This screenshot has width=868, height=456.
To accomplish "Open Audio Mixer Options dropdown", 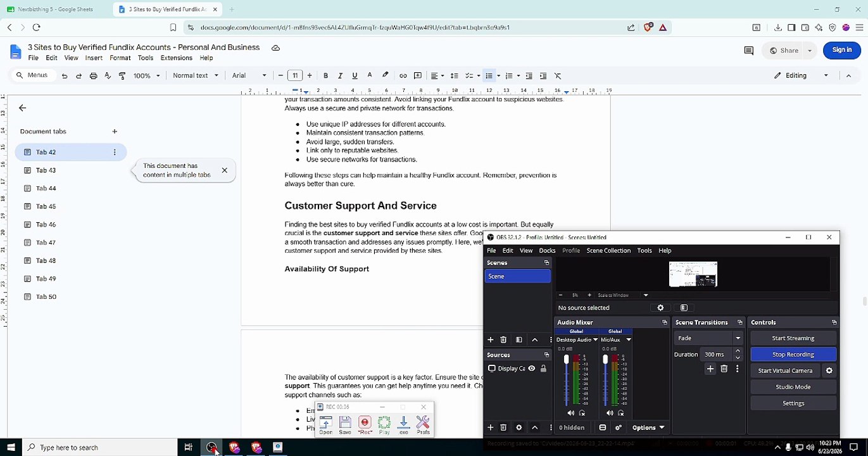I will 648,427.
